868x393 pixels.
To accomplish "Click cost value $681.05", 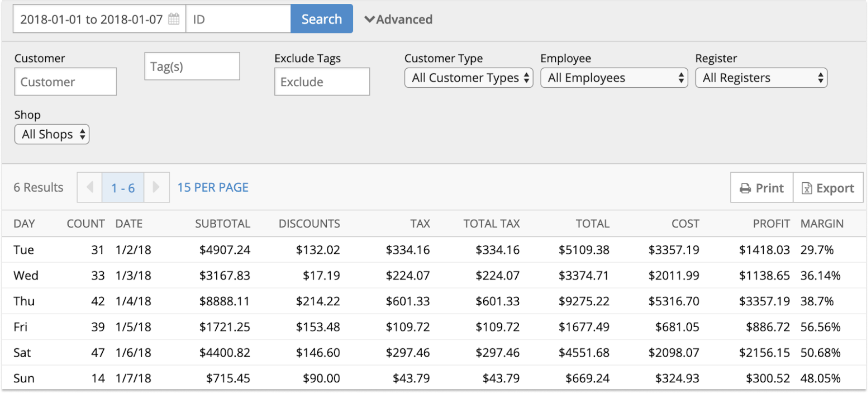I will pyautogui.click(x=678, y=327).
